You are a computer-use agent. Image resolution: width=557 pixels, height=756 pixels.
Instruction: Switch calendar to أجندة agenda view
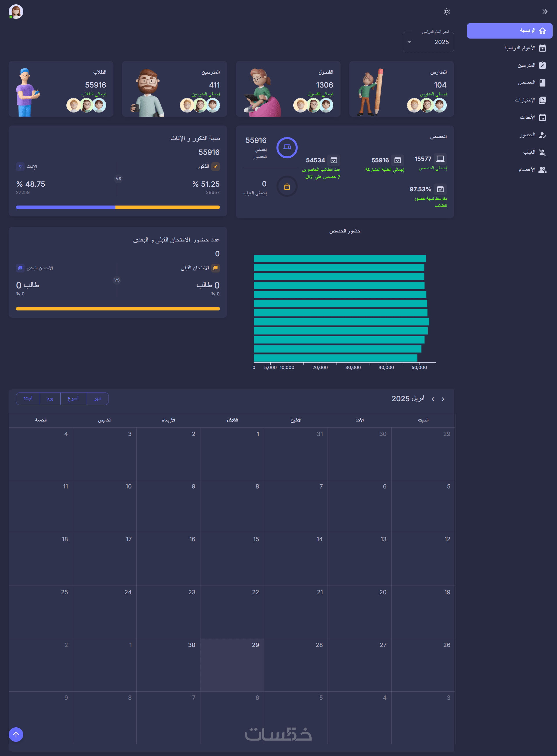point(28,399)
